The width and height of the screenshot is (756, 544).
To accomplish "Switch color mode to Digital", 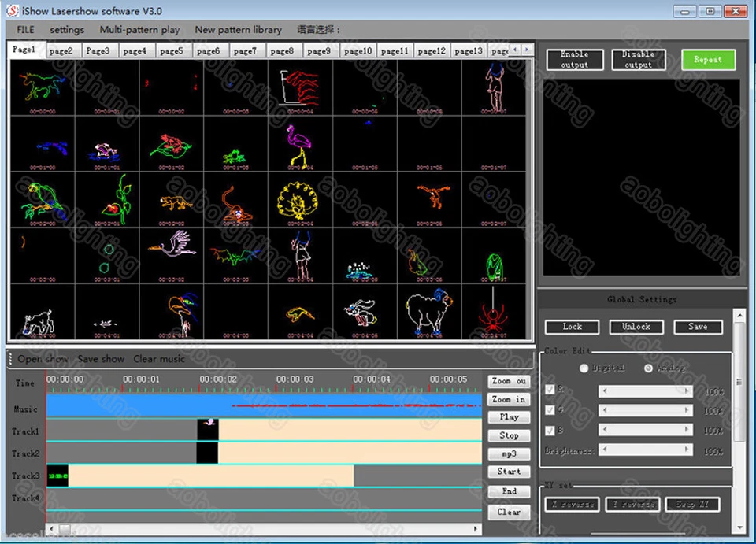I will (x=584, y=368).
